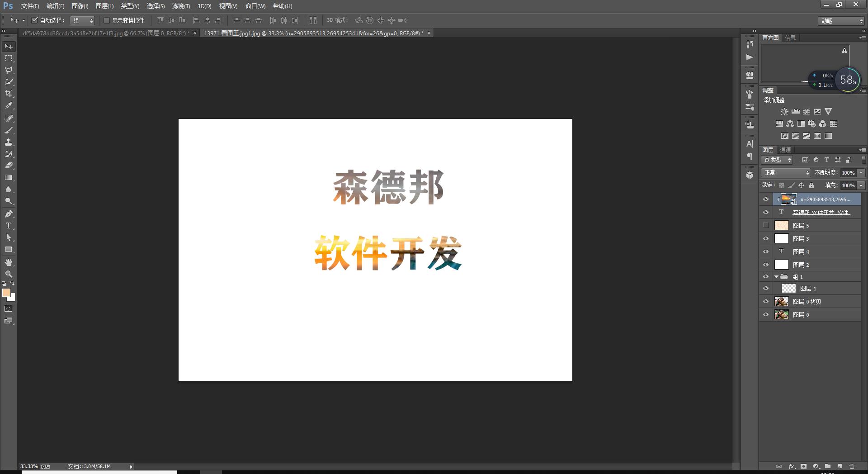Toggle the 自动选择 checkbox in options bar
The image size is (868, 474).
[35, 20]
